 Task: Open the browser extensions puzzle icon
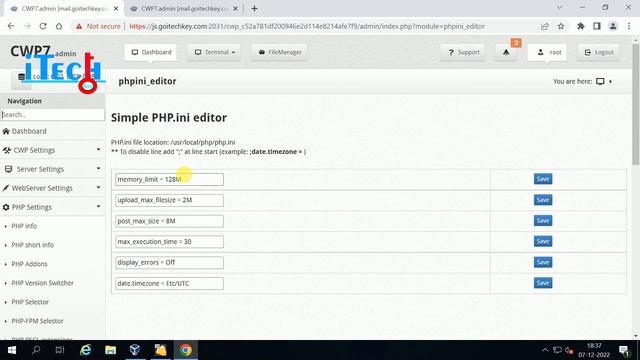580,26
